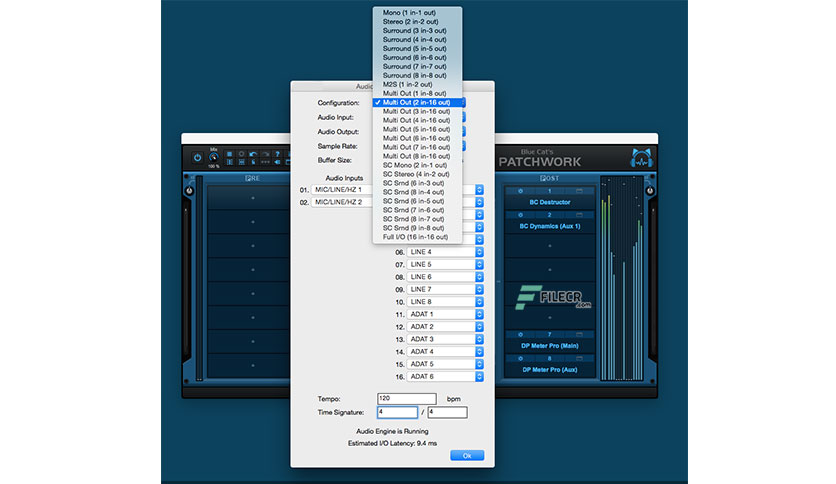Image resolution: width=836 pixels, height=484 pixels.
Task: Open output 09 LINE 7 dropdown
Action: click(x=445, y=289)
